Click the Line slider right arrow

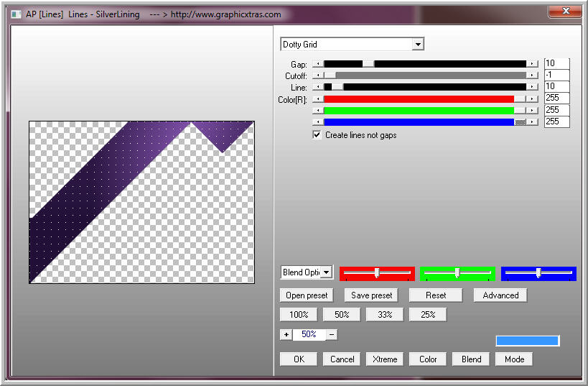532,87
